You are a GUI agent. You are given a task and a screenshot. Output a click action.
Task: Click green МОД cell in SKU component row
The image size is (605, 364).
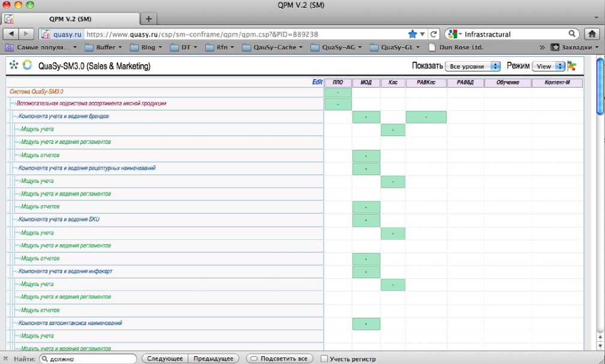coord(366,220)
